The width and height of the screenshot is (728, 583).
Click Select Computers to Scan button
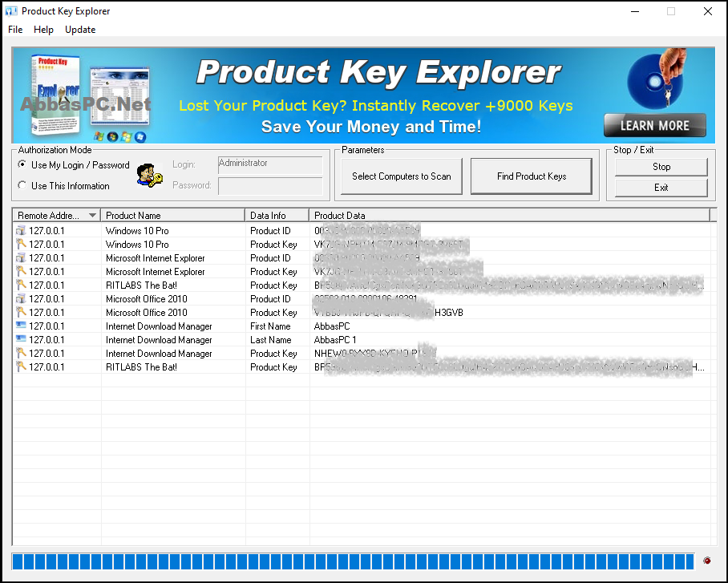(x=401, y=176)
